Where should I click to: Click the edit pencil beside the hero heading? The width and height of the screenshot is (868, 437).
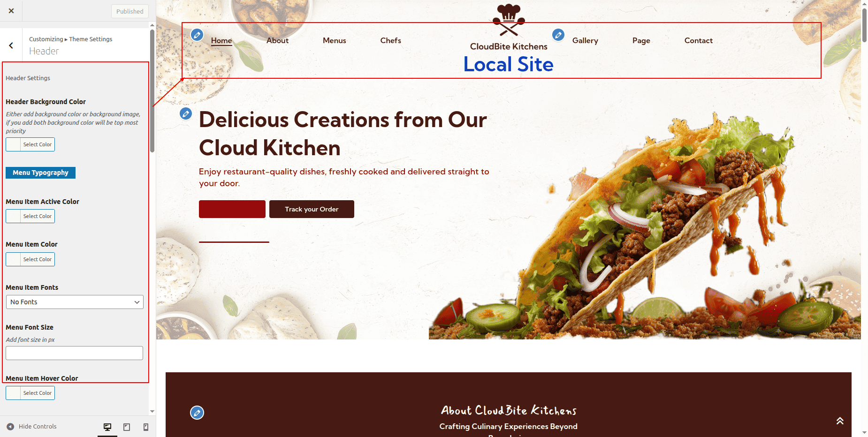(x=186, y=113)
